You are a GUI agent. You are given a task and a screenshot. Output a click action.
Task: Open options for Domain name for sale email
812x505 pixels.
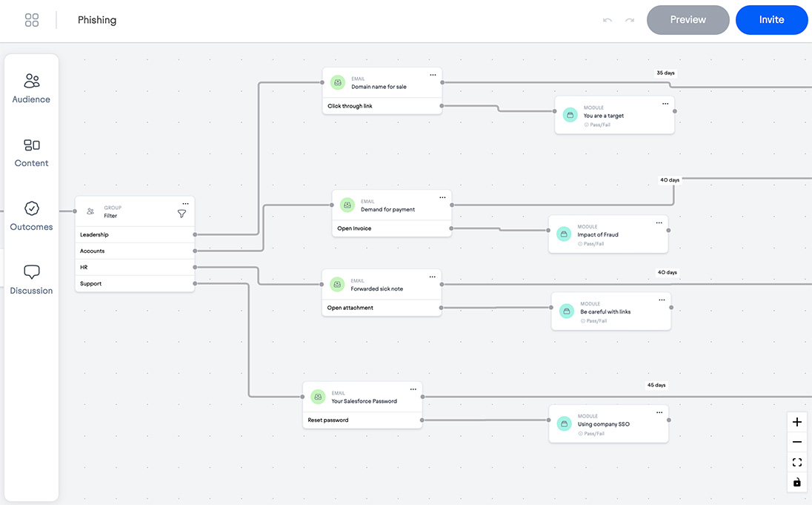[x=433, y=75]
